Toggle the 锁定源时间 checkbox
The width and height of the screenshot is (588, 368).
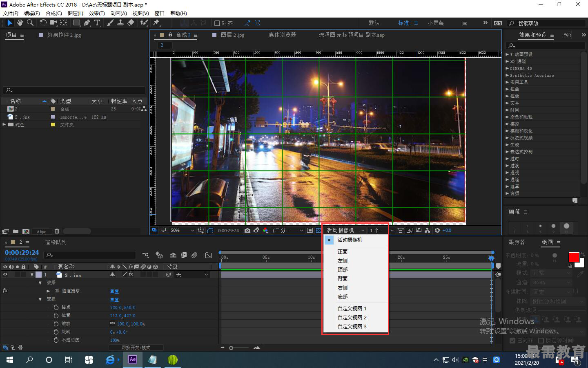[541, 340]
